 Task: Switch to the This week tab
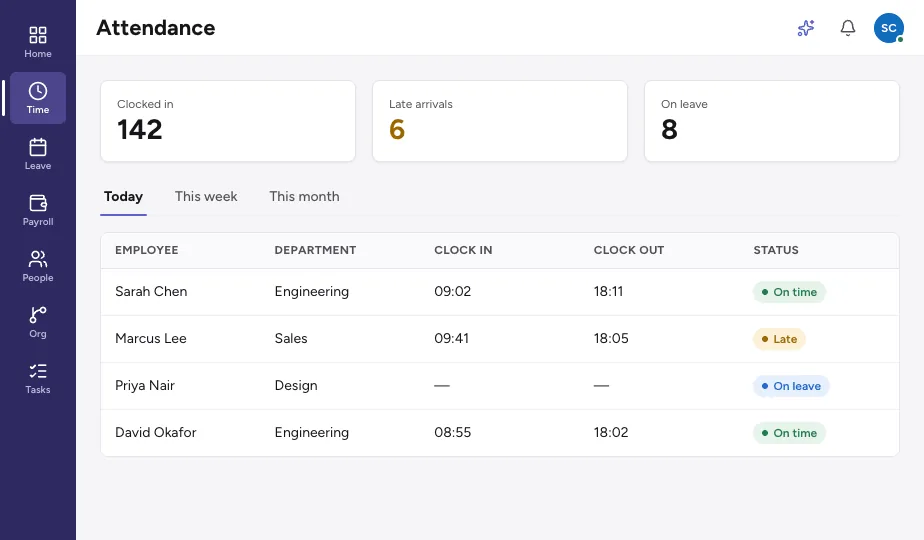(206, 197)
